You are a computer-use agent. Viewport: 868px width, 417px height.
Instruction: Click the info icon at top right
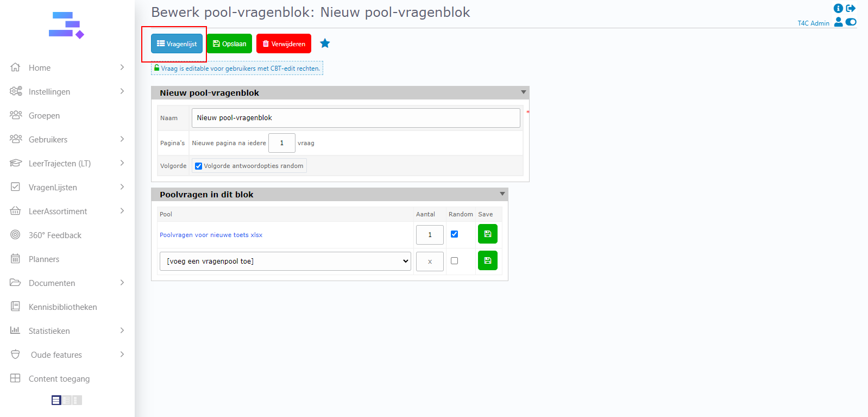click(838, 8)
